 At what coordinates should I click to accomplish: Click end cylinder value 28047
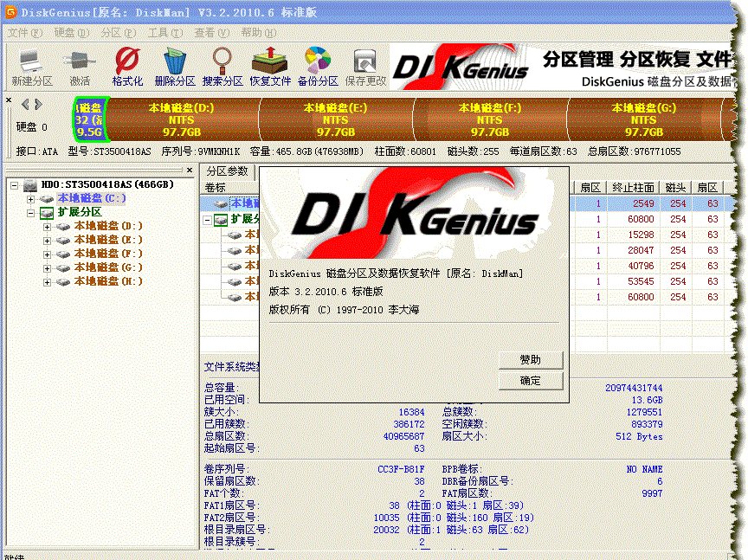641,250
